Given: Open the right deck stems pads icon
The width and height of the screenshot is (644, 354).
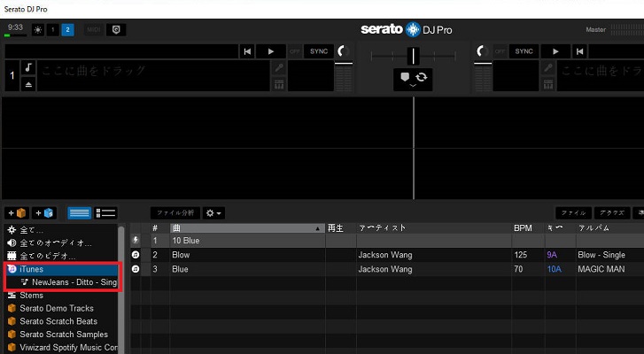Looking at the screenshot, I should [548, 84].
